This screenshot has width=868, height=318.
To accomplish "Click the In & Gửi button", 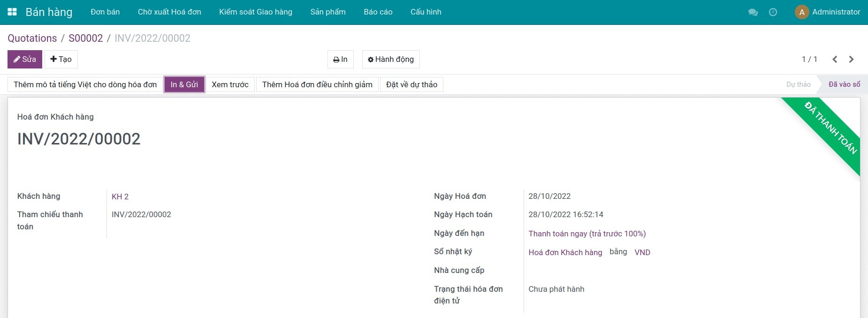I will coord(184,85).
